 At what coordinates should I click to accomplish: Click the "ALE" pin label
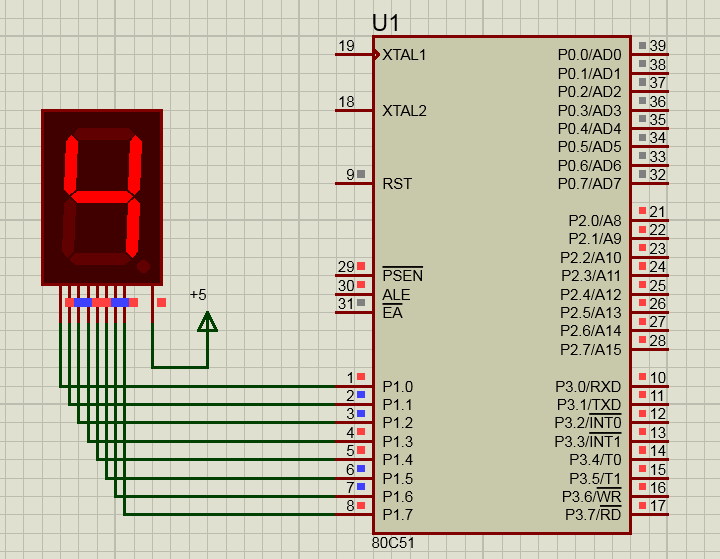pos(396,294)
